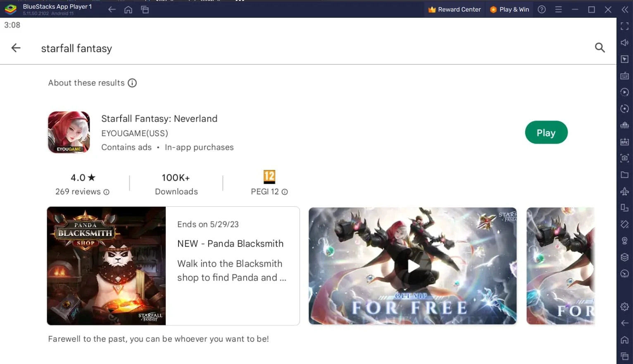
Task: Click NEW - Panda Blacksmith event title
Action: [x=230, y=243]
